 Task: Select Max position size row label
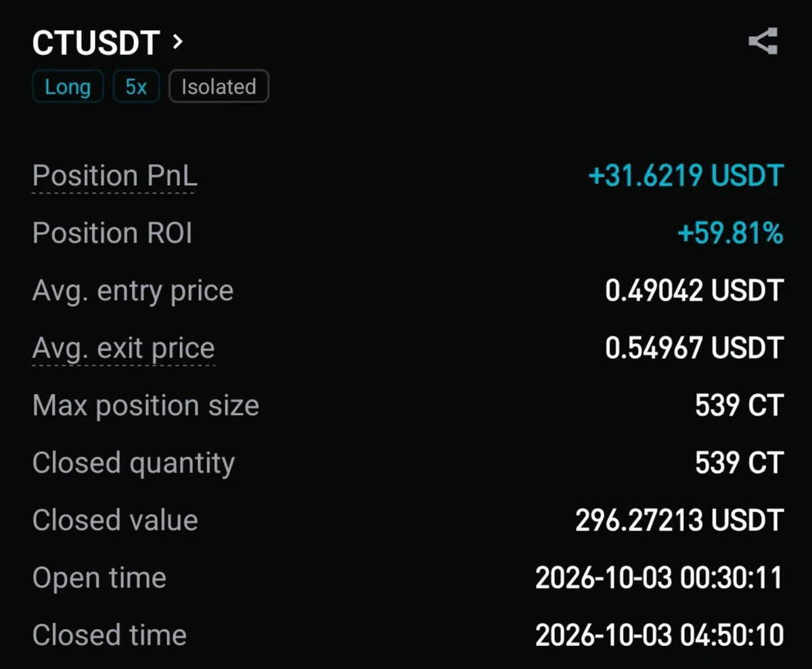coord(145,406)
